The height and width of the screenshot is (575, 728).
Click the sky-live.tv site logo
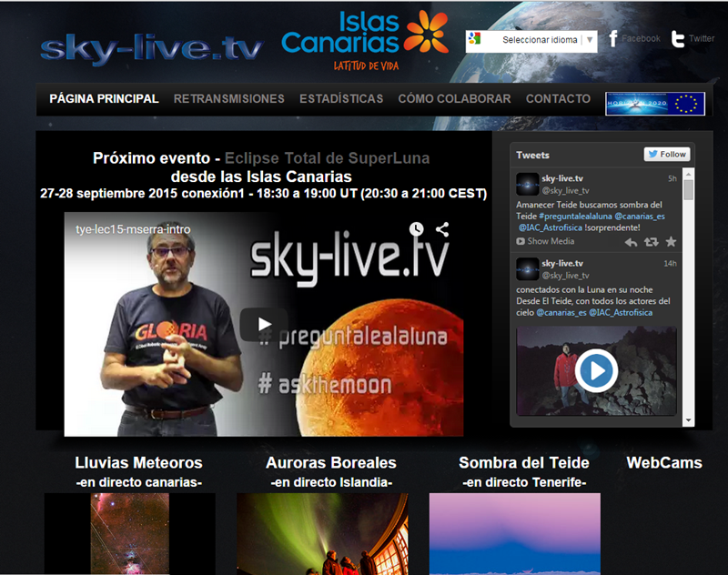tap(152, 48)
